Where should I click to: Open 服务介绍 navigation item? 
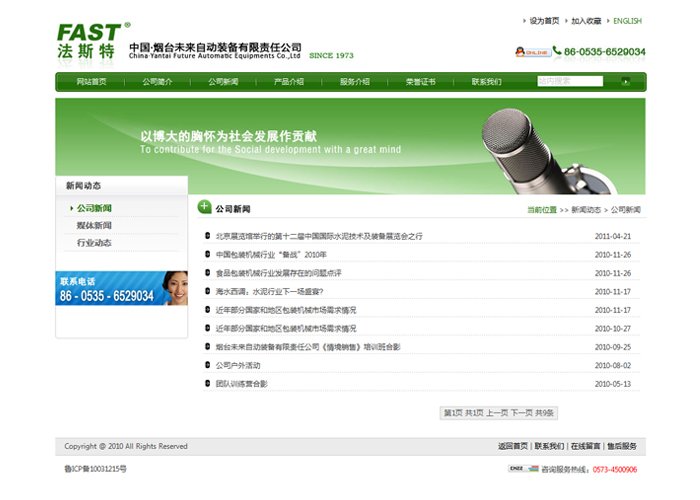pyautogui.click(x=355, y=82)
